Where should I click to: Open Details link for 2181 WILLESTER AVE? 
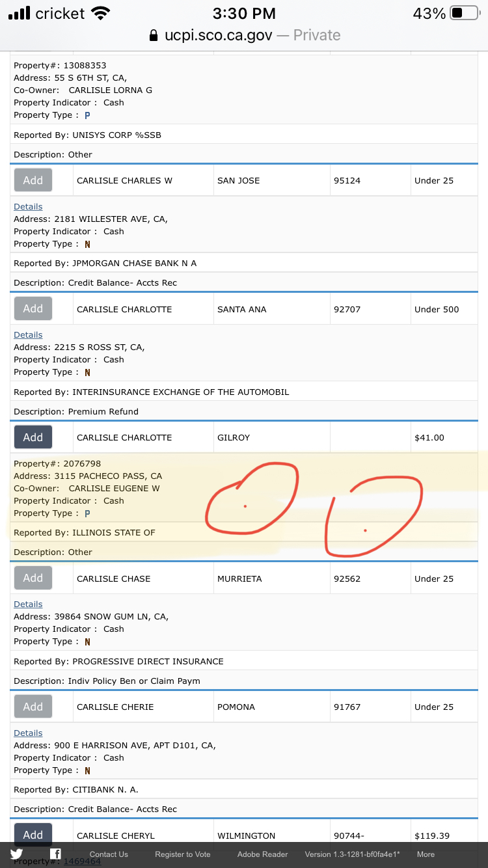pos(28,206)
